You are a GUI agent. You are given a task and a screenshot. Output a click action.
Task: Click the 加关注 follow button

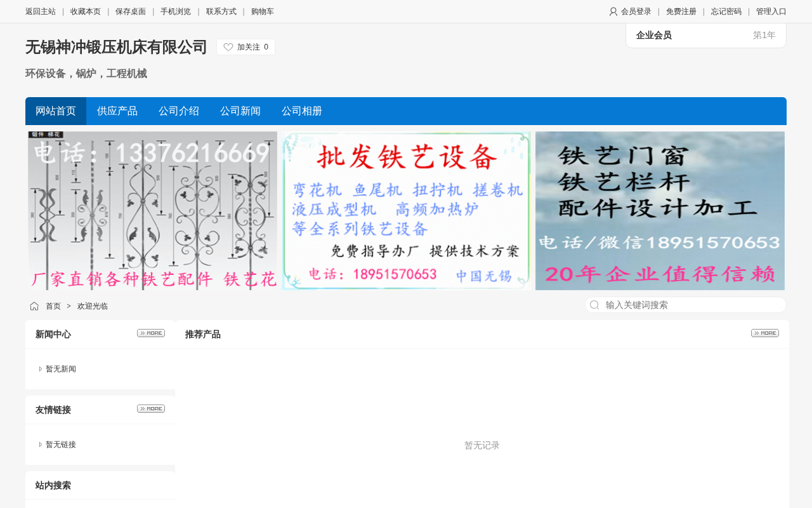(246, 47)
